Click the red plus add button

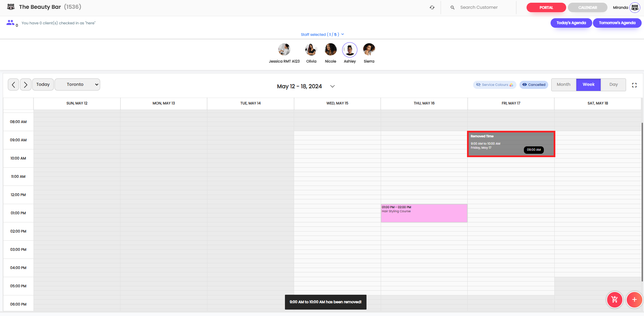tap(634, 299)
